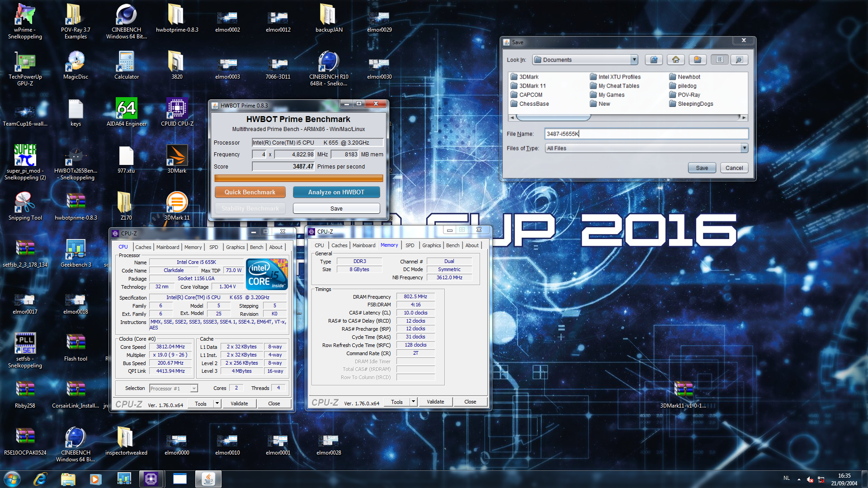The width and height of the screenshot is (868, 488).
Task: Launch super_pi_mod desktop icon
Action: coord(25,162)
